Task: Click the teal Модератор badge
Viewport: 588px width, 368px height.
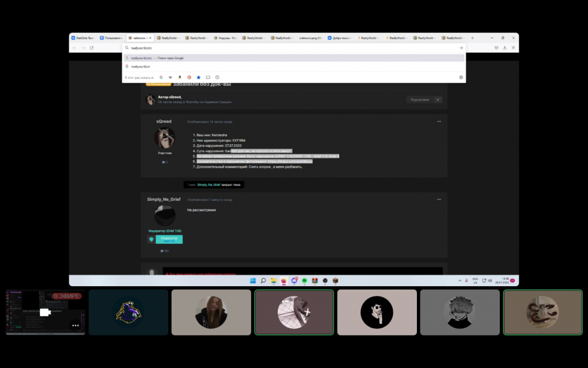Action: pyautogui.click(x=169, y=239)
